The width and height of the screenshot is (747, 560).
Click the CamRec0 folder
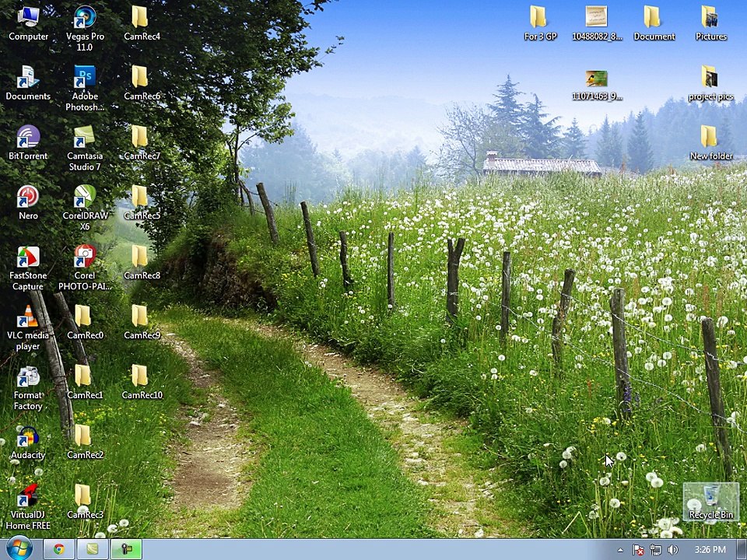coord(85,323)
